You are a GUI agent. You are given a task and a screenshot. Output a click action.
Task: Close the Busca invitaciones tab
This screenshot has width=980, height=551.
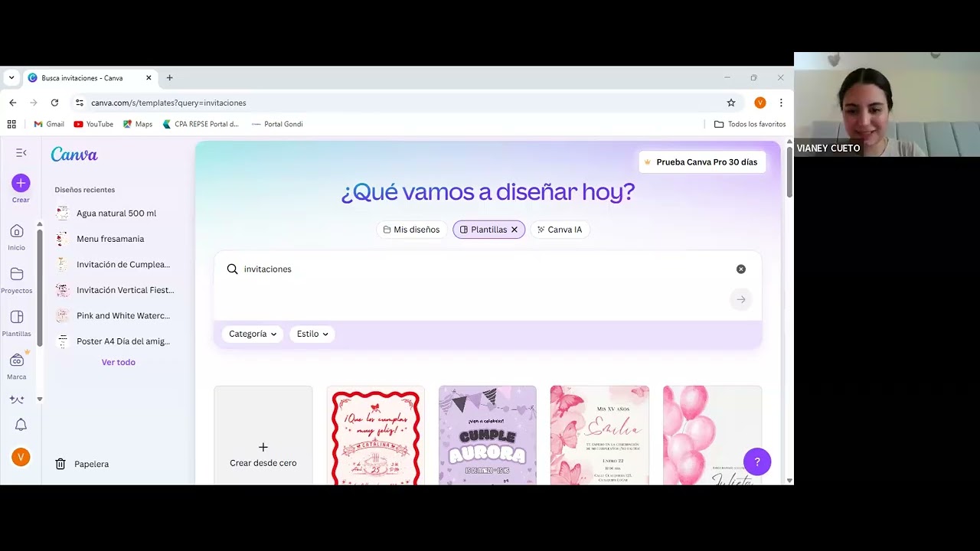(149, 77)
